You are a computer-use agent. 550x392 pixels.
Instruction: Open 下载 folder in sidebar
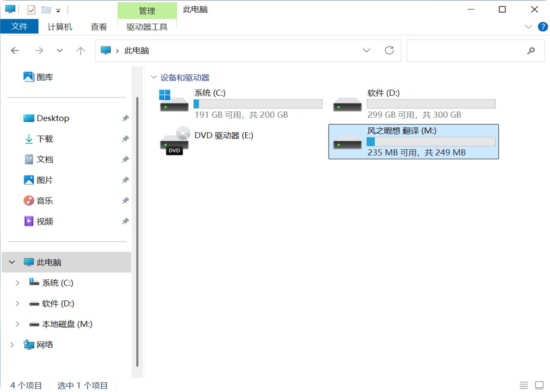(x=45, y=139)
